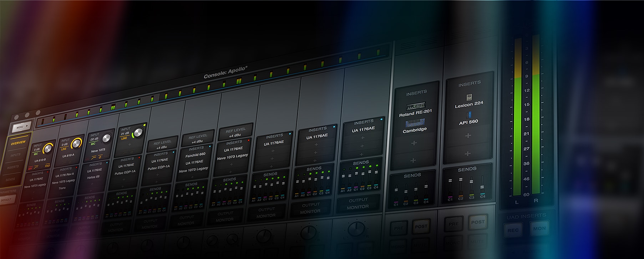Toggle 48V phantom power on UA 610-B channel
The width and height of the screenshot is (644, 259).
point(30,169)
